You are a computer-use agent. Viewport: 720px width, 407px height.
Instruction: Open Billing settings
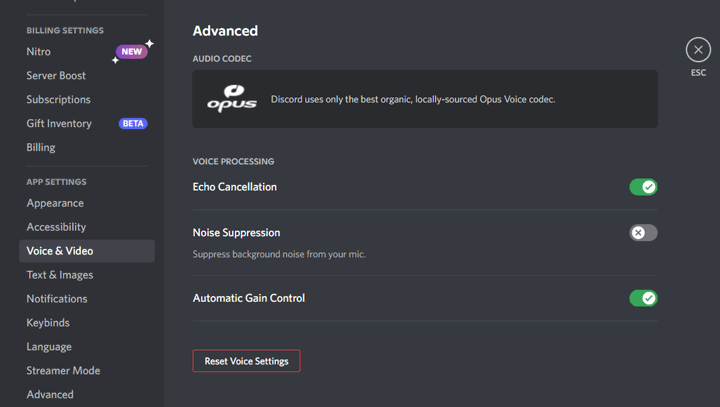tap(41, 148)
